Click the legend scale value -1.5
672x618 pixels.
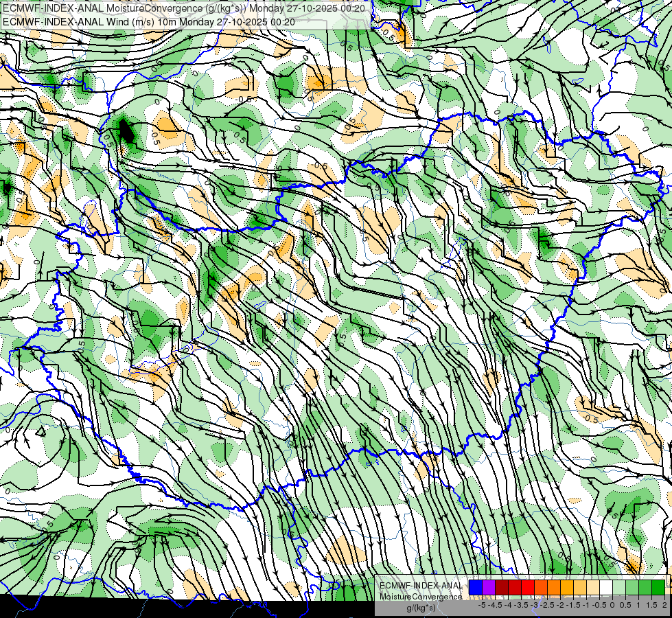[x=575, y=605]
